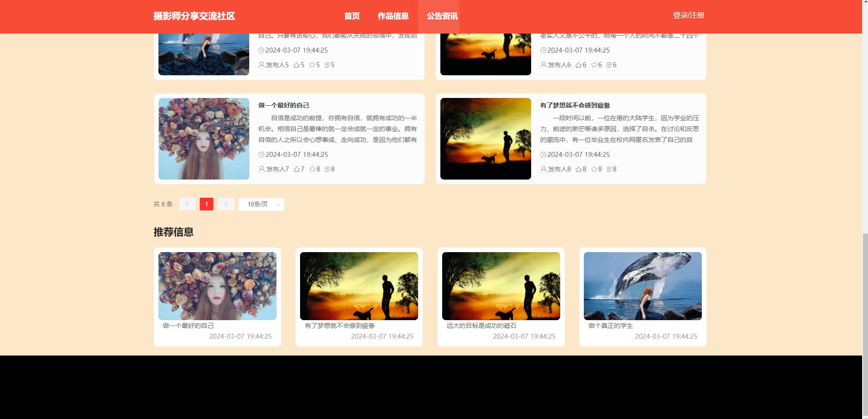This screenshot has width=868, height=419.
Task: Open recommended image above 做一个最好的自己
Action: [x=217, y=286]
